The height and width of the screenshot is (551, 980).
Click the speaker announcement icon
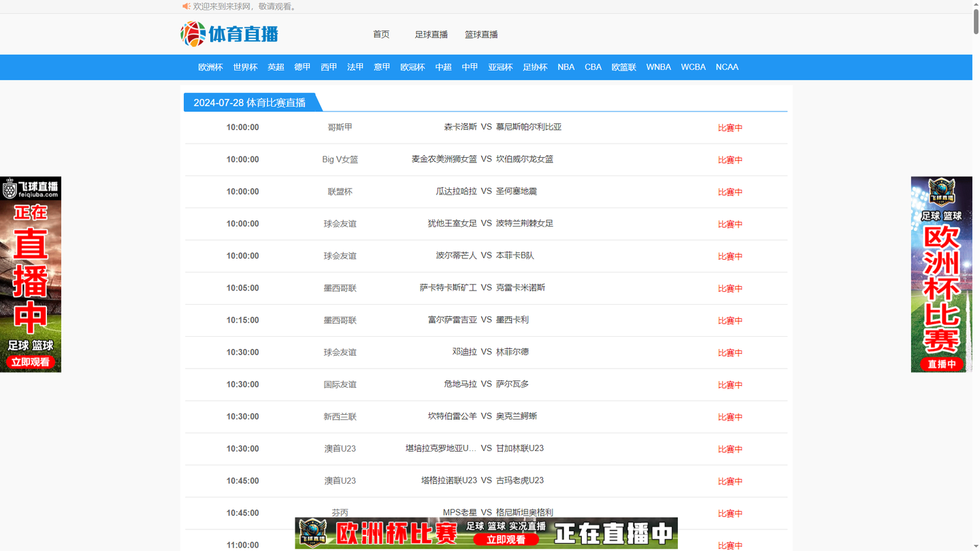186,6
